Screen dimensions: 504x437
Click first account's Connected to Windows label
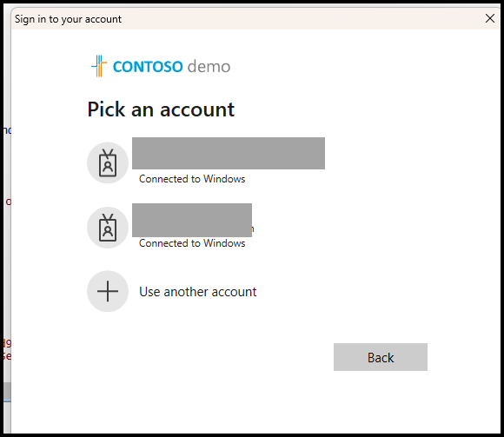(x=192, y=179)
